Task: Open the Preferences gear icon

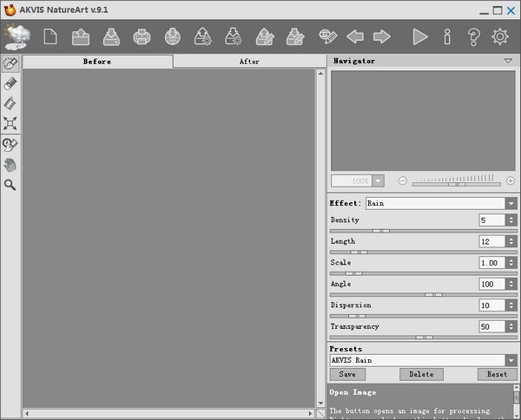Action: pyautogui.click(x=499, y=36)
